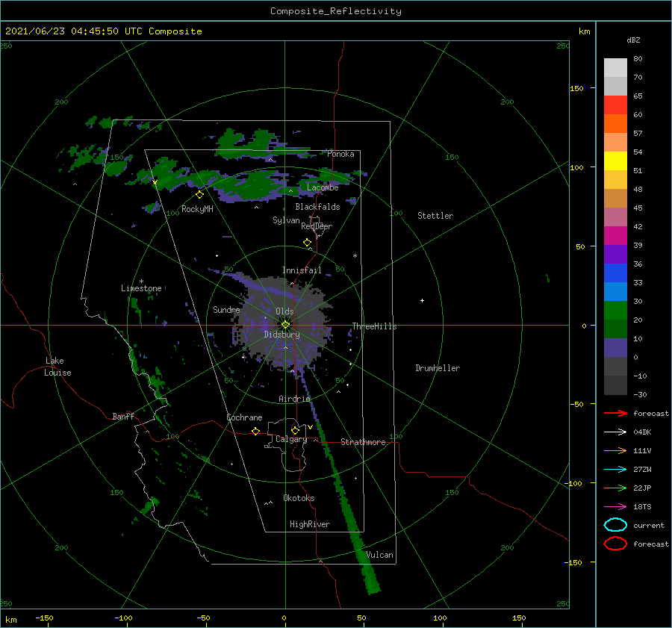The height and width of the screenshot is (628, 672).
Task: Click the dBZ legend heading
Action: point(633,40)
